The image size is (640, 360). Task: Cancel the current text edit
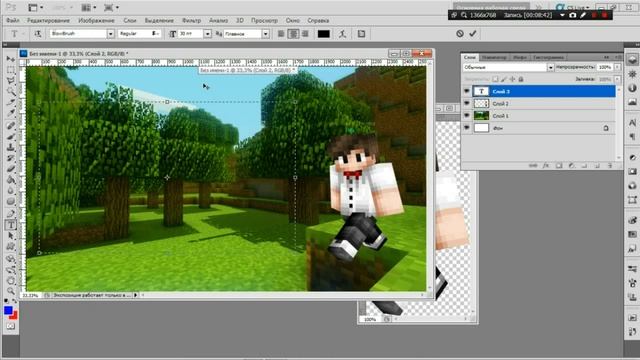[460, 34]
